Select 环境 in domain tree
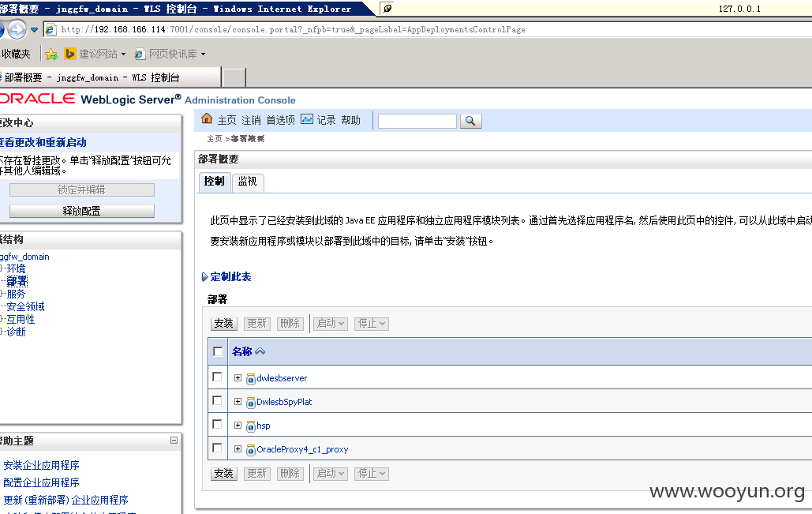The image size is (812, 514). (x=16, y=268)
